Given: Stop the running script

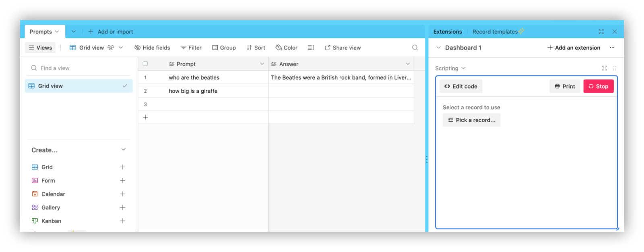Looking at the screenshot, I should pos(599,86).
